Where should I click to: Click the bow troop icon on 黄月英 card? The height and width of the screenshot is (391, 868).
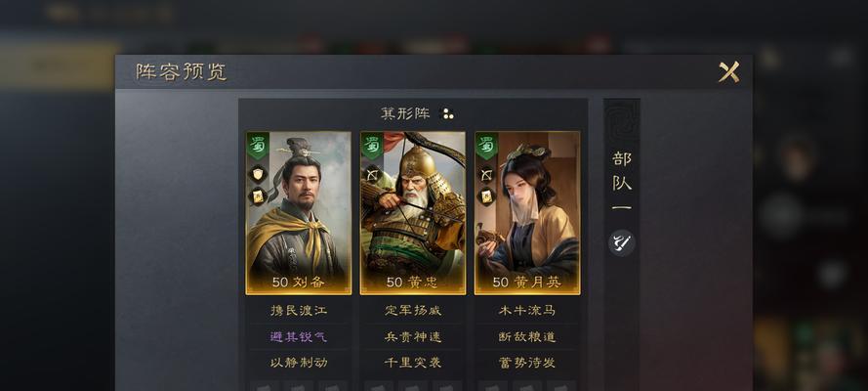pyautogui.click(x=486, y=174)
